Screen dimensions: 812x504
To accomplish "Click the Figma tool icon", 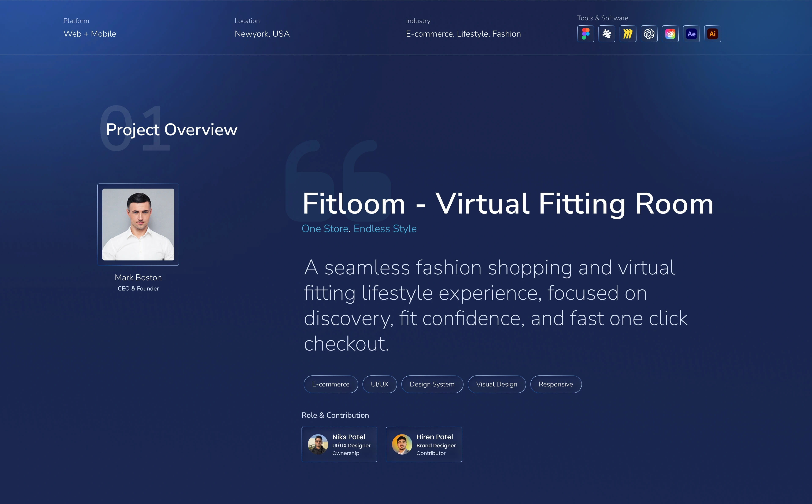I will pos(585,34).
